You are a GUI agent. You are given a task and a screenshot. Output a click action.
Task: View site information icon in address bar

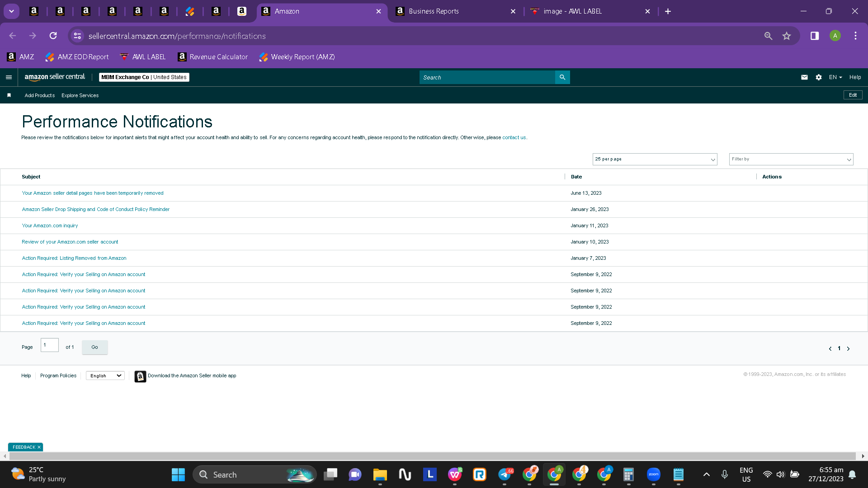[x=77, y=36]
